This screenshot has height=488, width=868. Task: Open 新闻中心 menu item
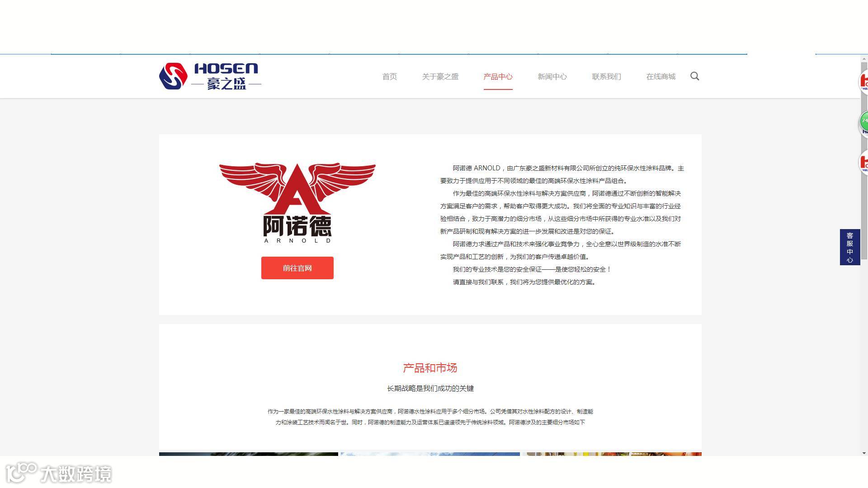click(552, 77)
